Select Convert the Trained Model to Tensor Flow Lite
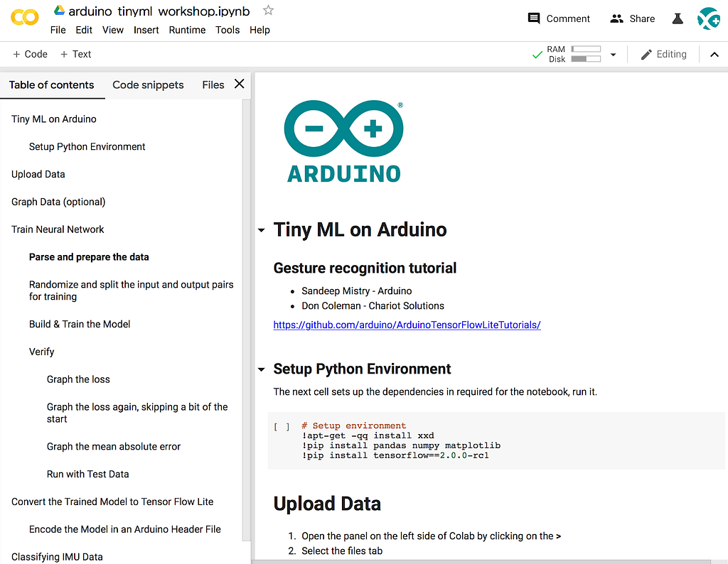Image resolution: width=728 pixels, height=564 pixels. (112, 502)
